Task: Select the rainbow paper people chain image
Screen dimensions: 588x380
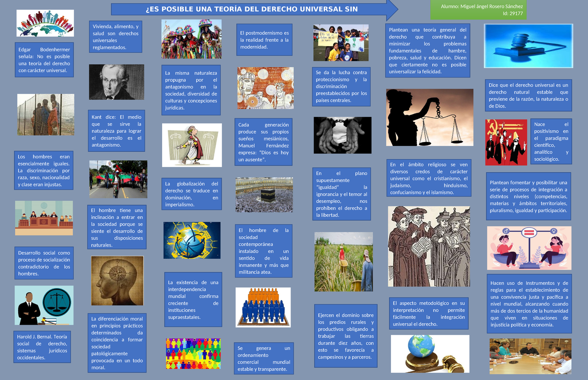Action: (193, 354)
